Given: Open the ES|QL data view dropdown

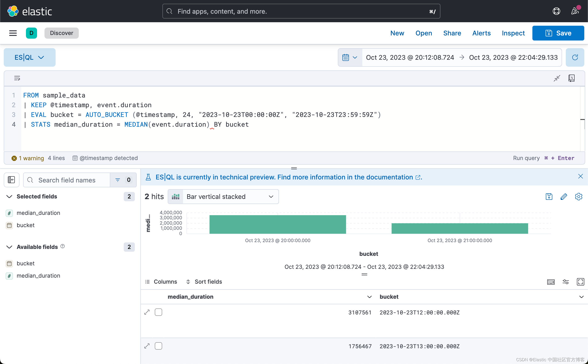Looking at the screenshot, I should click(x=29, y=57).
